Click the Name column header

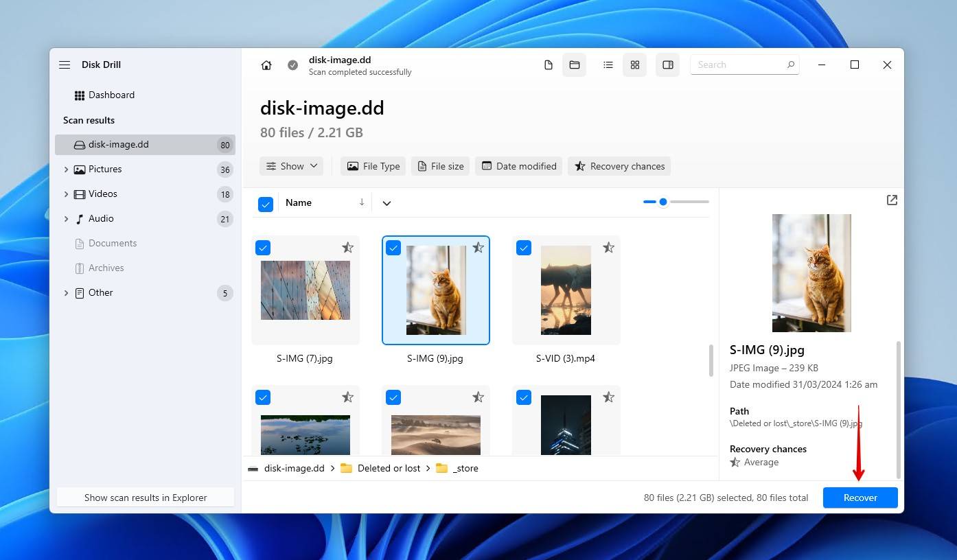[x=299, y=202]
